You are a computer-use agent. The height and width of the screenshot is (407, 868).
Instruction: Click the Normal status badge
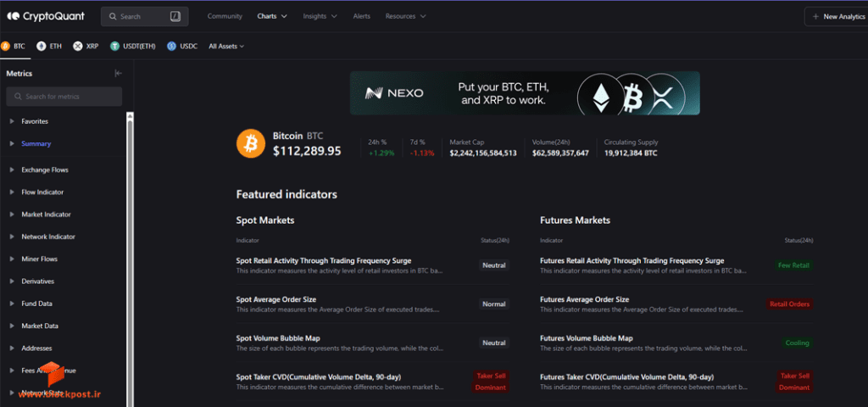click(494, 304)
